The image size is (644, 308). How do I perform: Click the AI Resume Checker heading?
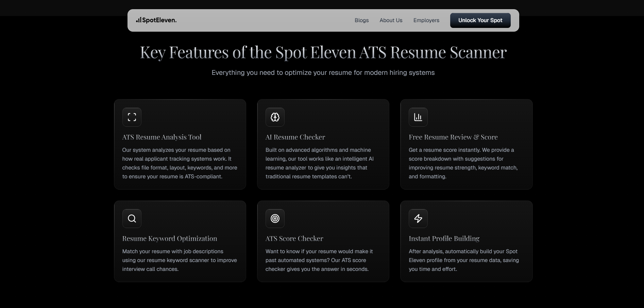click(295, 137)
